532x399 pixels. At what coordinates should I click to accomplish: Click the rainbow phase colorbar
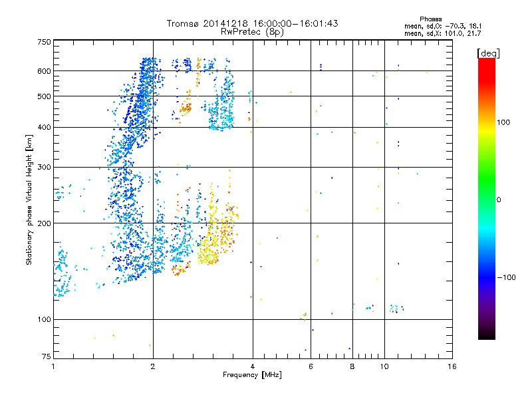tap(487, 198)
